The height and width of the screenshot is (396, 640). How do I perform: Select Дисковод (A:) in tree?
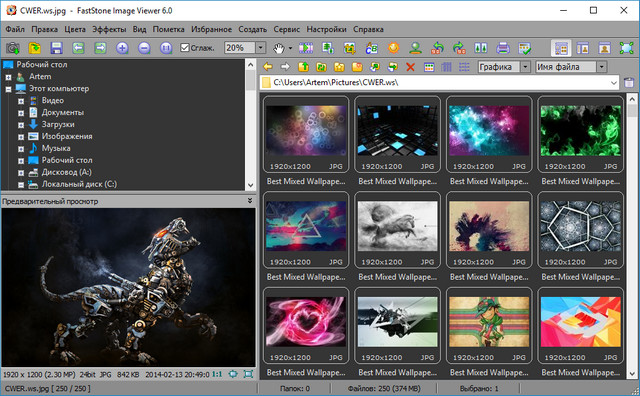tap(67, 172)
